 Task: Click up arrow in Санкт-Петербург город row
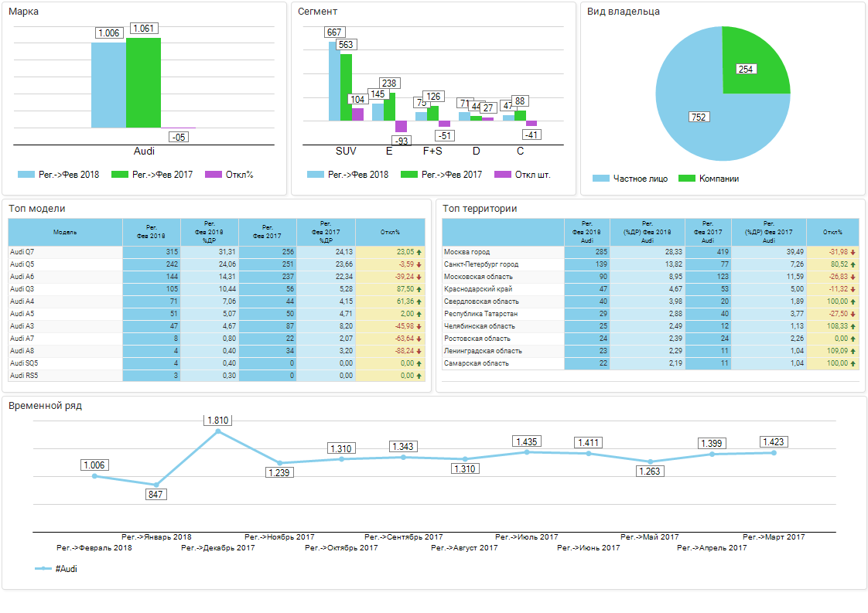pos(853,264)
